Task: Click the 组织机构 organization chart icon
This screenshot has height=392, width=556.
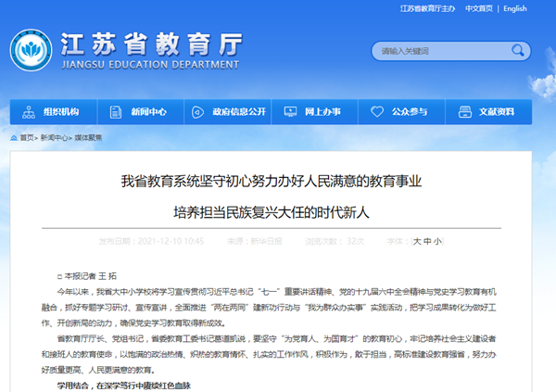Action: (x=31, y=112)
